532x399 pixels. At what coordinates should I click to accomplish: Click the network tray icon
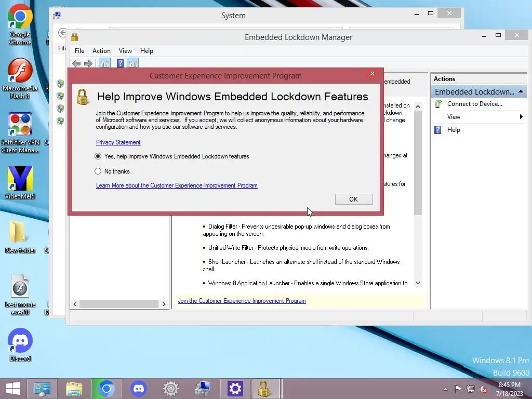pos(471,389)
